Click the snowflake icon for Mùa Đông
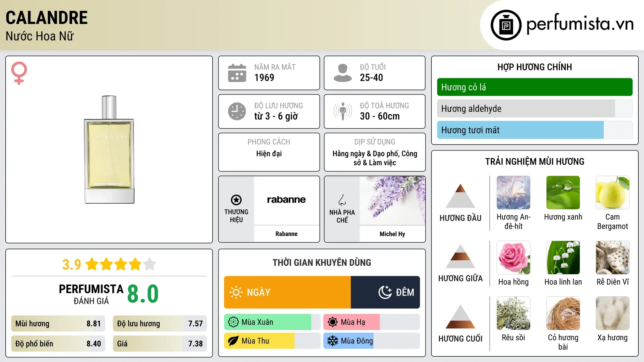 click(x=333, y=341)
